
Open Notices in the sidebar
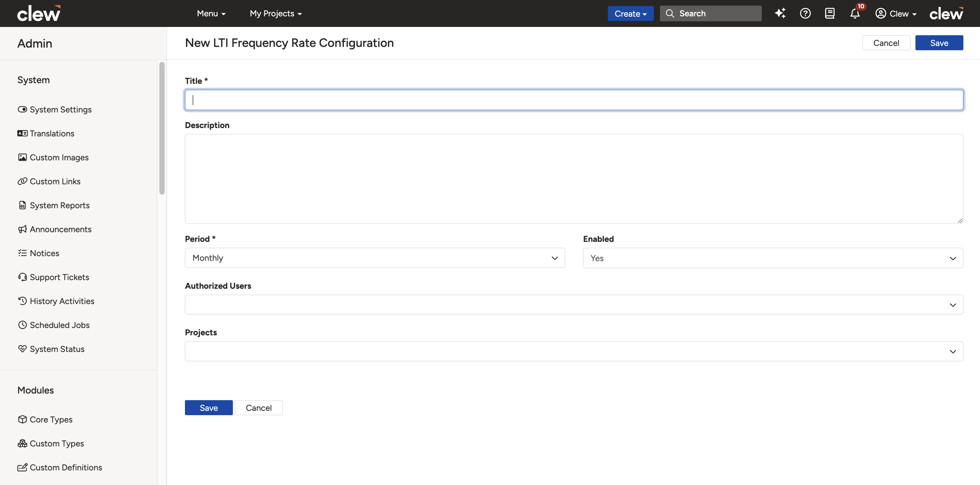click(45, 253)
